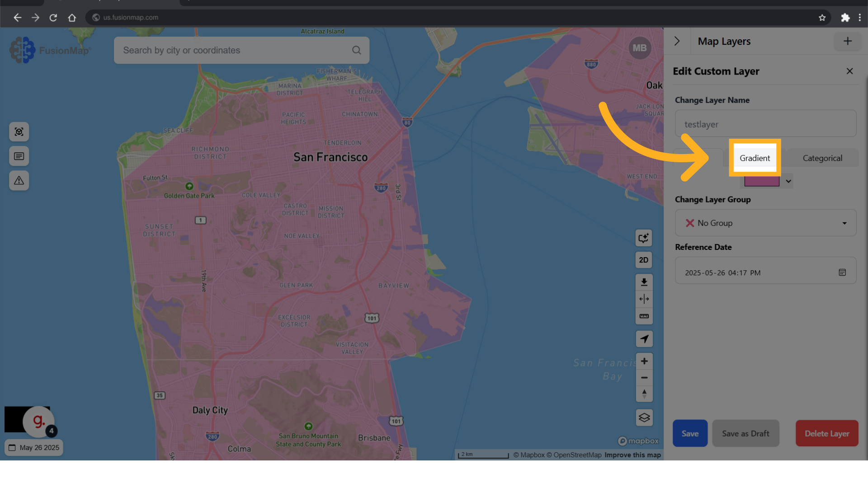Open the May 26 2025 date picker

pos(34,448)
